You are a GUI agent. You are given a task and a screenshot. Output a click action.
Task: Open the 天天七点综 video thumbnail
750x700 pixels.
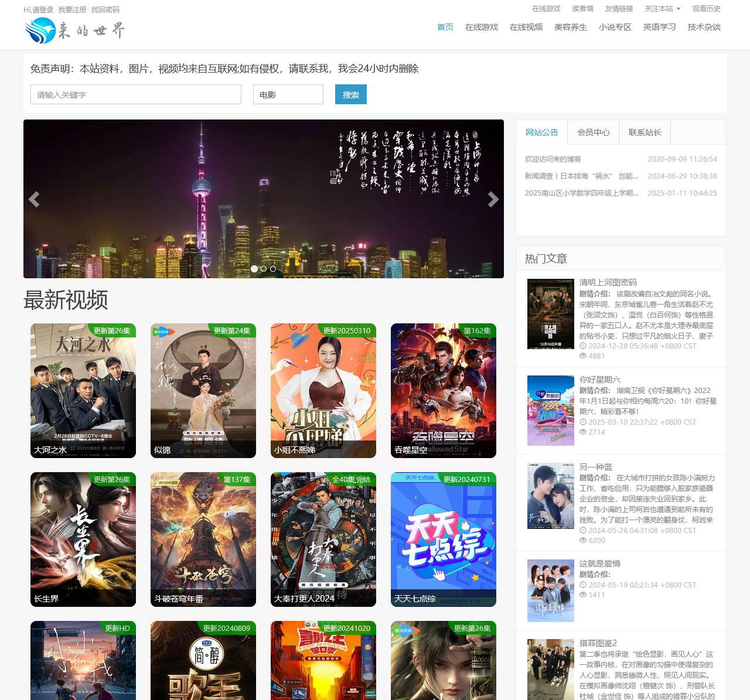click(x=444, y=539)
